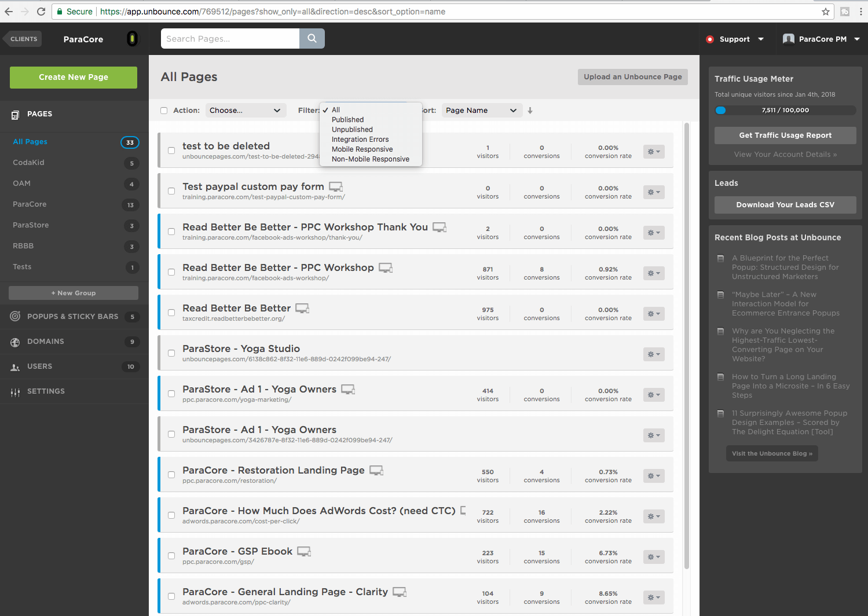Click Download Your Leads CSV button

785,205
